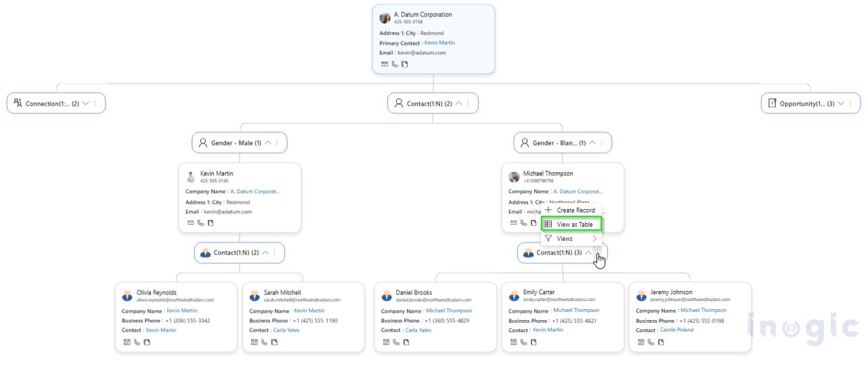Collapse Contact(1:N) (2) under Kevin Martin
Screen dimensions: 868x366
pyautogui.click(x=265, y=252)
